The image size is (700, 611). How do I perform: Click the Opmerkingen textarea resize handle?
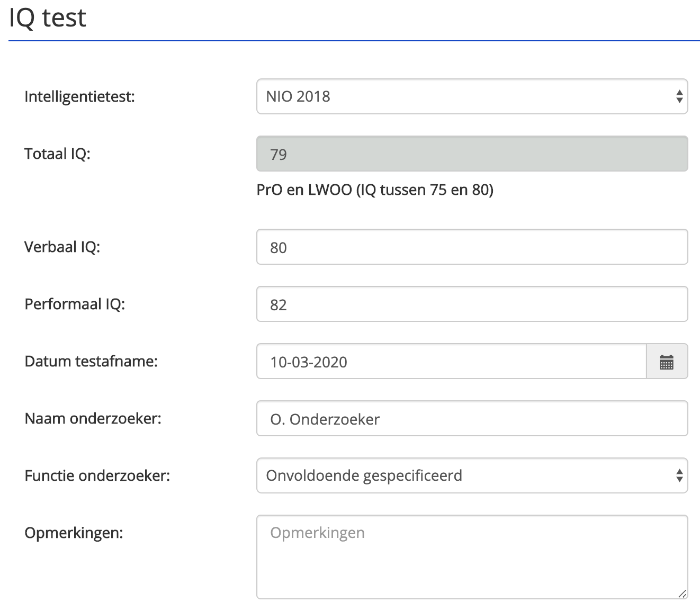[x=683, y=594]
